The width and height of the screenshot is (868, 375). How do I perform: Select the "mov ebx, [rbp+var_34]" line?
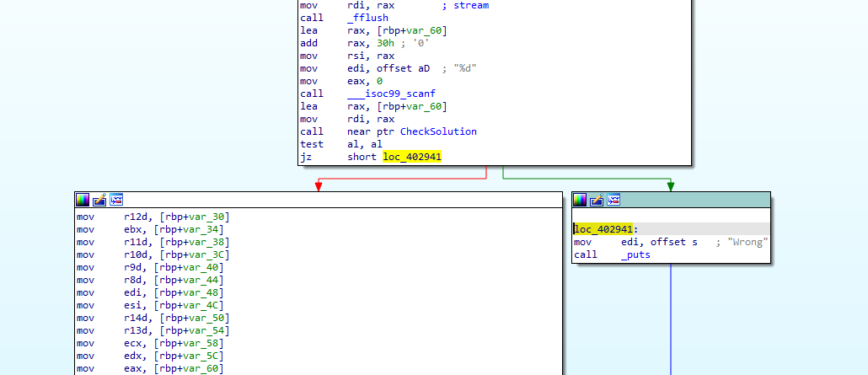point(150,229)
